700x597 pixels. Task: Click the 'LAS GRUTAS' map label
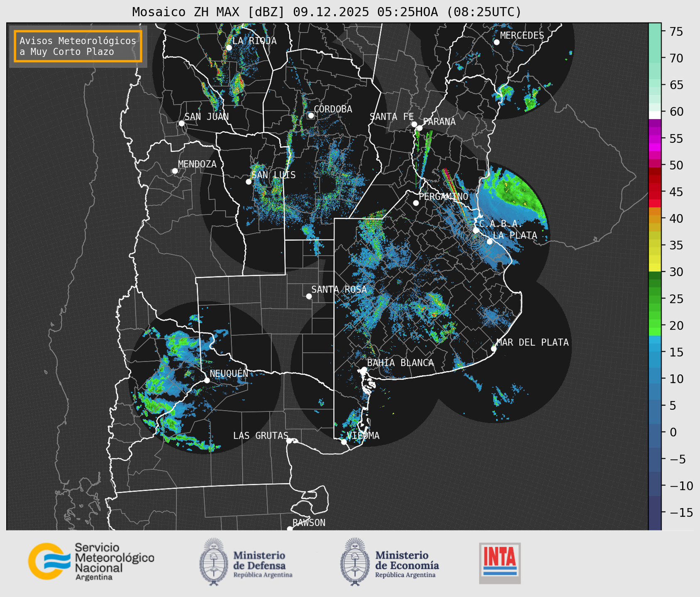click(x=261, y=436)
